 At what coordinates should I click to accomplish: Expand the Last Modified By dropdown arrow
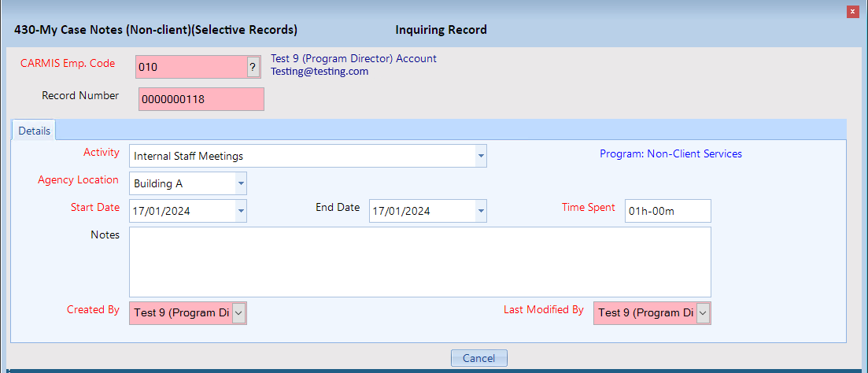(x=703, y=313)
